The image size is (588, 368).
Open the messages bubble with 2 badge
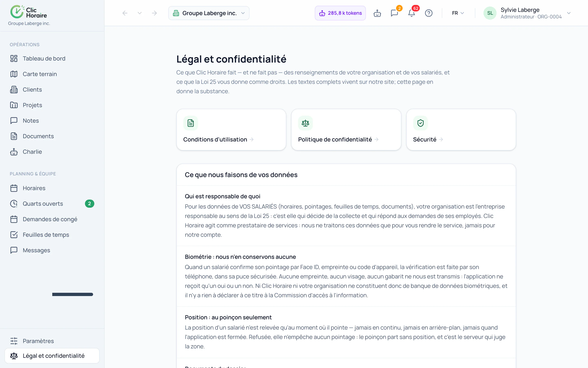[x=394, y=13]
